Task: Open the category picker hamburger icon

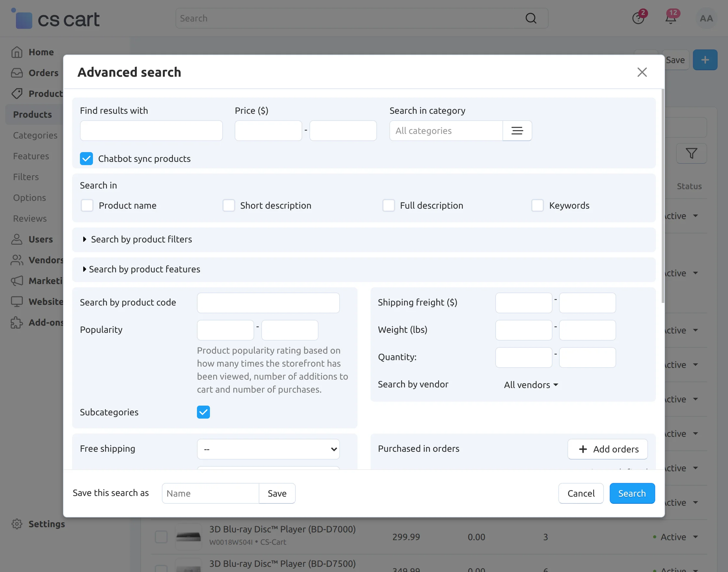Action: (x=517, y=131)
